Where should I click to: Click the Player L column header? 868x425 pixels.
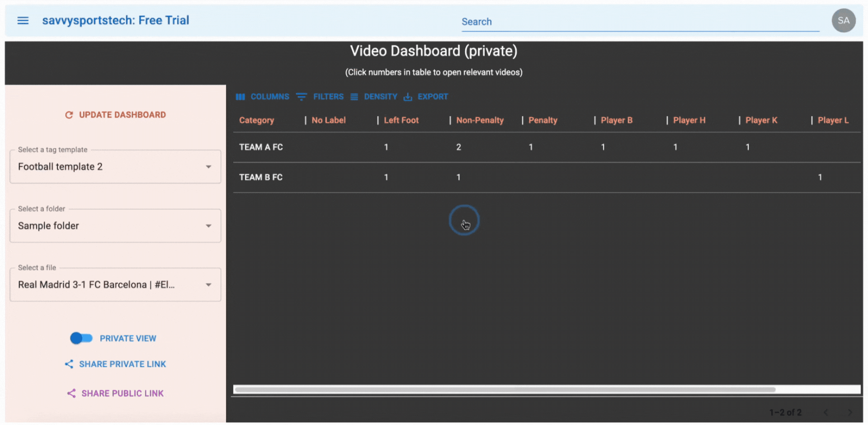pos(833,120)
